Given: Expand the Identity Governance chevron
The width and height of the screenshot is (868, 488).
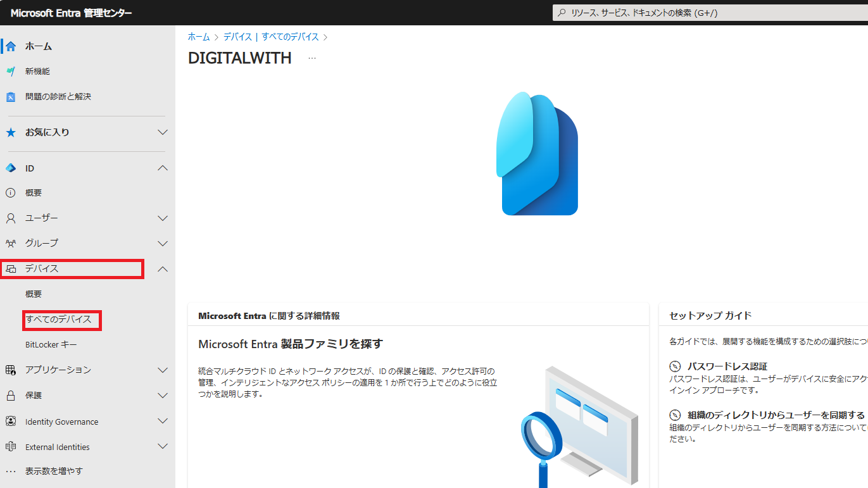Looking at the screenshot, I should (163, 422).
